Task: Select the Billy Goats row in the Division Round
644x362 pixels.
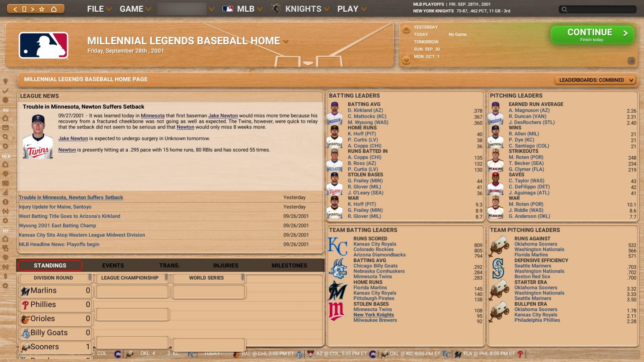Action: 55,333
